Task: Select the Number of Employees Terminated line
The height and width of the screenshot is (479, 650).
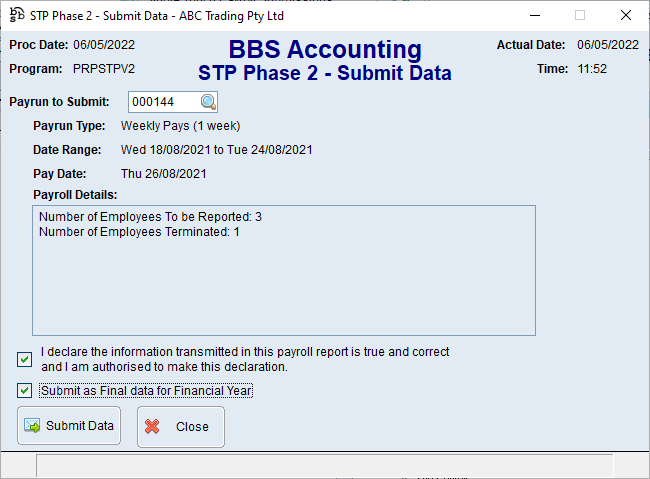Action: (x=139, y=232)
